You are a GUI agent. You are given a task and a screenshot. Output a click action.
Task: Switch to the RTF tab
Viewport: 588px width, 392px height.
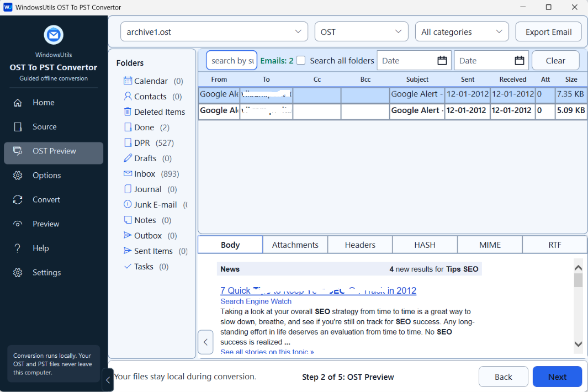[555, 245]
